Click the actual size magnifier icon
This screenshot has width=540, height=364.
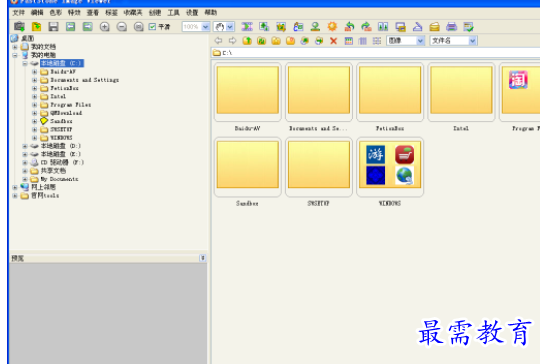(138, 27)
